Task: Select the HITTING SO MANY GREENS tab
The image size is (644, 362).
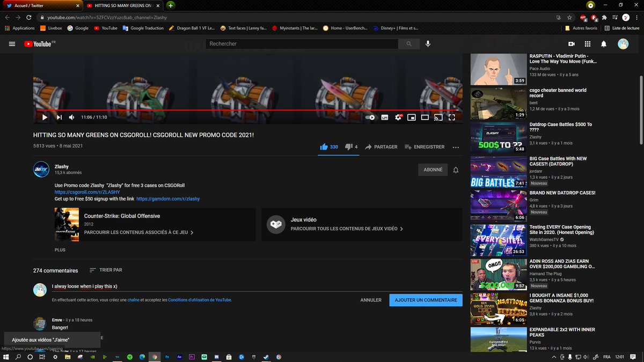Action: point(123,5)
